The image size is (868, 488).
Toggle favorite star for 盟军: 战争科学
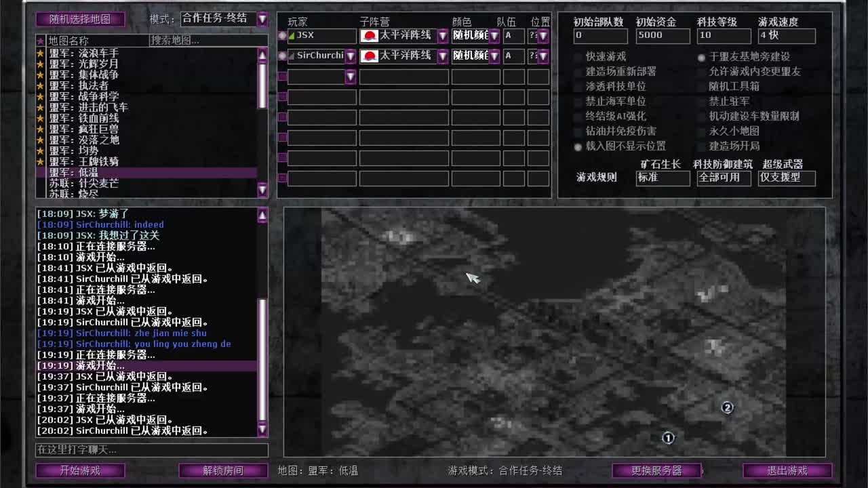click(41, 96)
